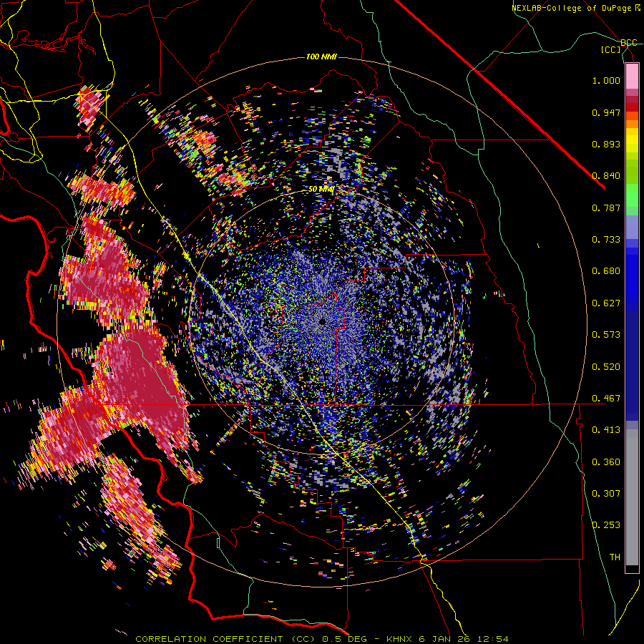This screenshot has width=644, height=644.
Task: Click the 0.627 scale value
Action: [606, 303]
